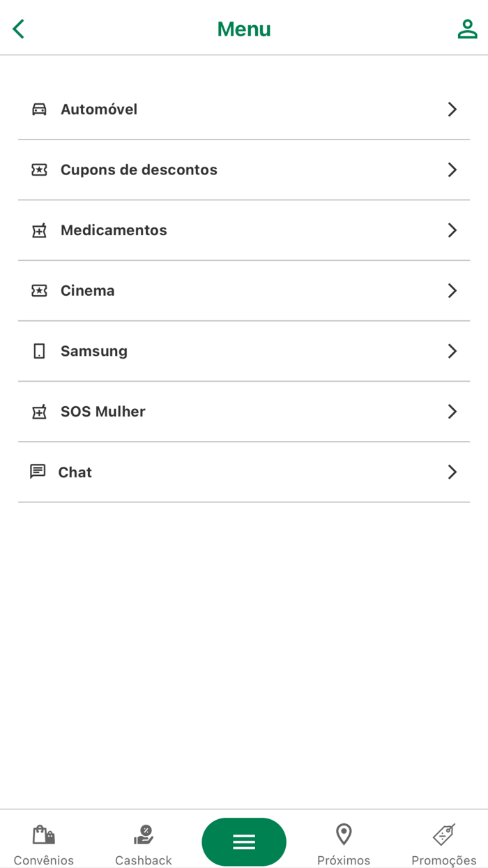The image size is (488, 868).
Task: Click the speech bubble icon beside Chat
Action: point(39,472)
